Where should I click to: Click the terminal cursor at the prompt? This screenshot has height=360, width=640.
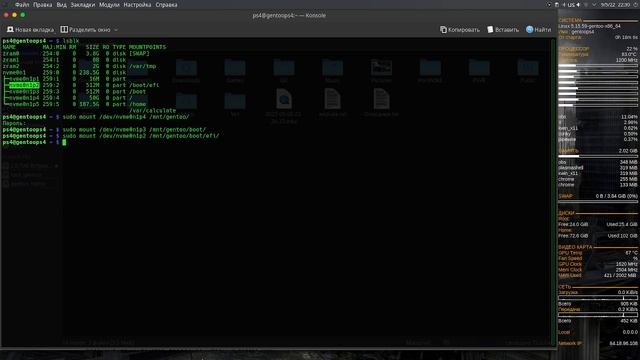(x=64, y=142)
